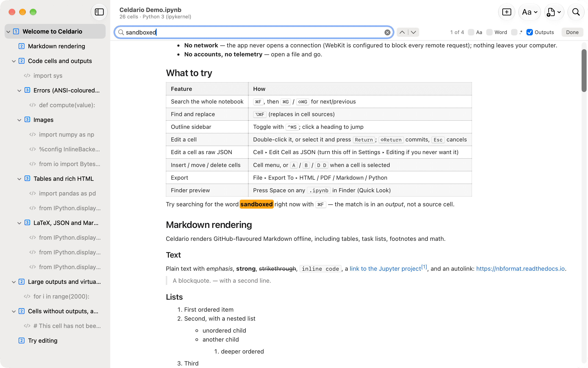Click the footnote [1] reference

coord(424,267)
